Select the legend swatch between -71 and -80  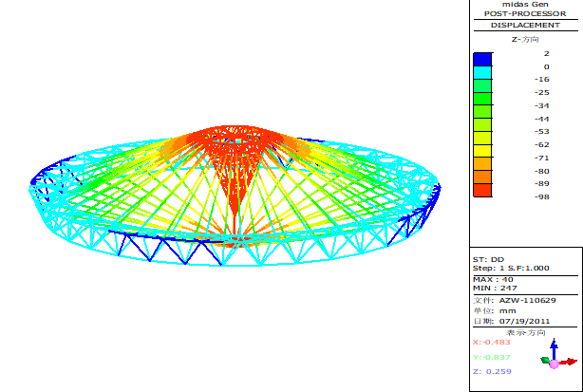[482, 164]
